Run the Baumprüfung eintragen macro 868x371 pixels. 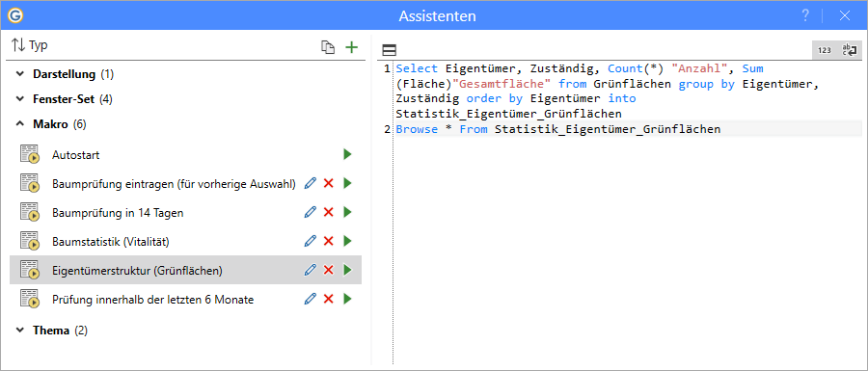coord(347,183)
